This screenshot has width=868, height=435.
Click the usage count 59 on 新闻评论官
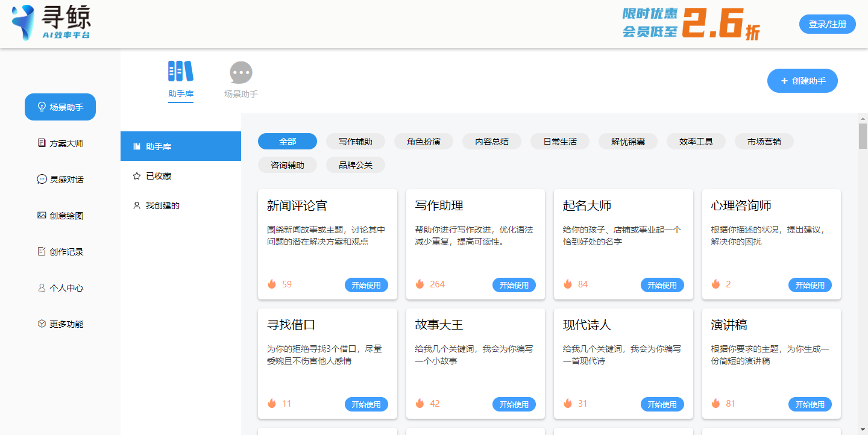tap(287, 284)
